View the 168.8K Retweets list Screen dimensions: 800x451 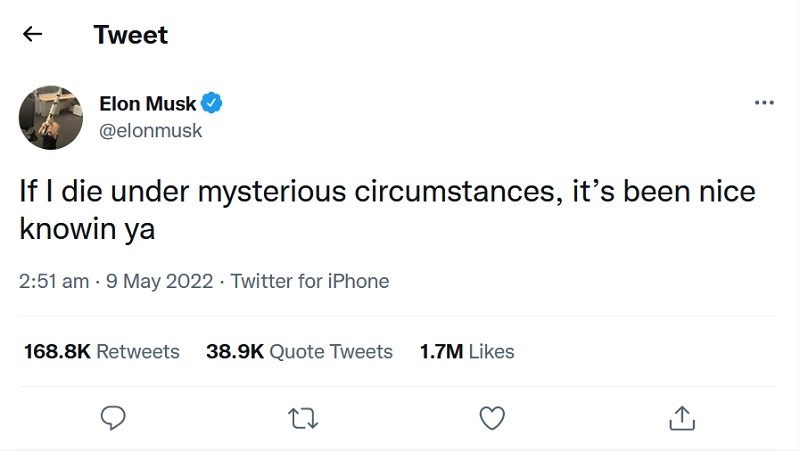100,351
